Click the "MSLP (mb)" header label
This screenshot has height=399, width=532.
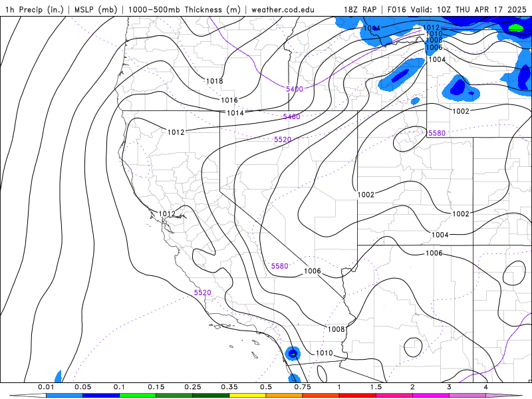[96, 9]
